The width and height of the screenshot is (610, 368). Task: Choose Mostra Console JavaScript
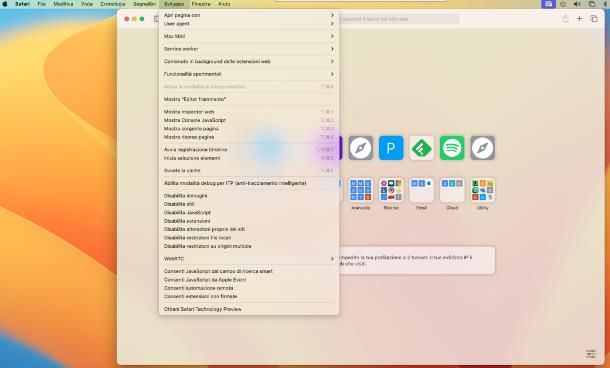coord(249,120)
